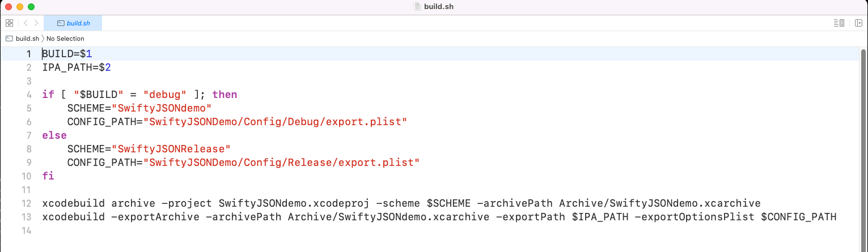Click the build.sh window title text
Screen dimensions: 868x252
(x=438, y=7)
